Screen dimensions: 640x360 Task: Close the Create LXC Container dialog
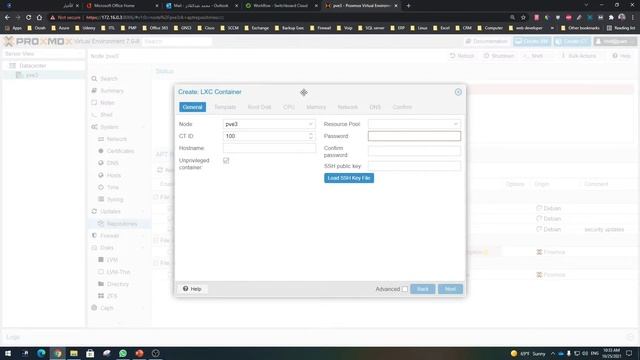tap(458, 92)
